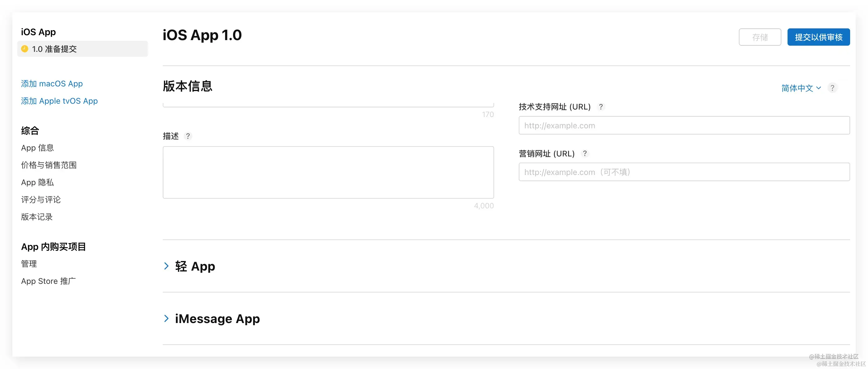Viewport: 868px width, 369px height.
Task: Open 价格与销售范围 page
Action: [49, 165]
